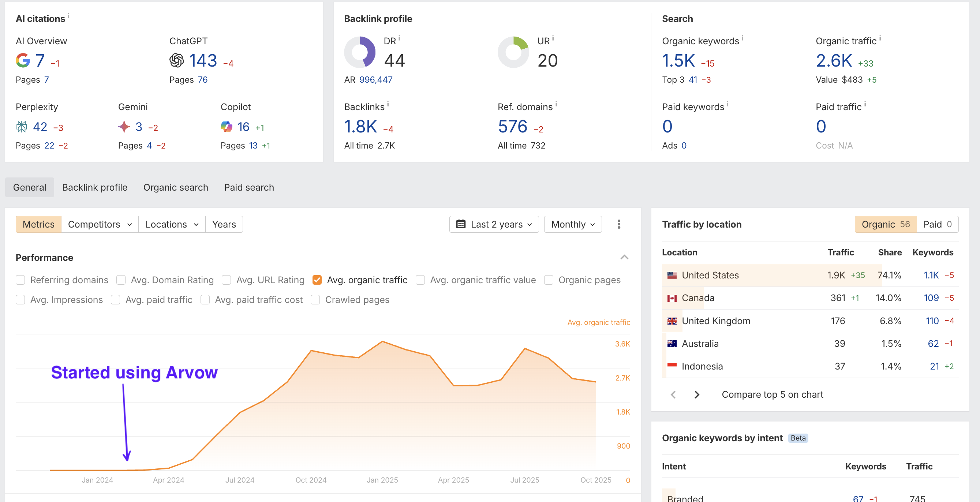This screenshot has width=980, height=502.
Task: Open the Competitors dropdown
Action: point(100,224)
